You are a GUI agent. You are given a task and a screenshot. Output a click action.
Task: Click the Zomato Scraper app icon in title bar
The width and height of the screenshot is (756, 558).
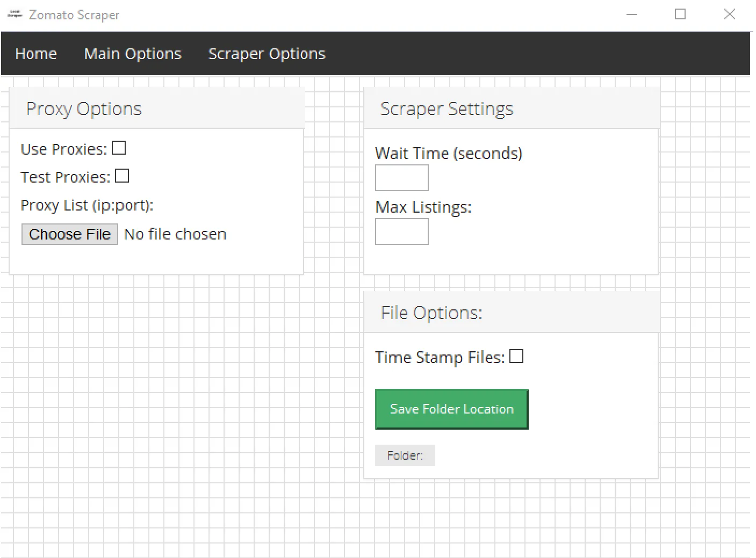15,15
